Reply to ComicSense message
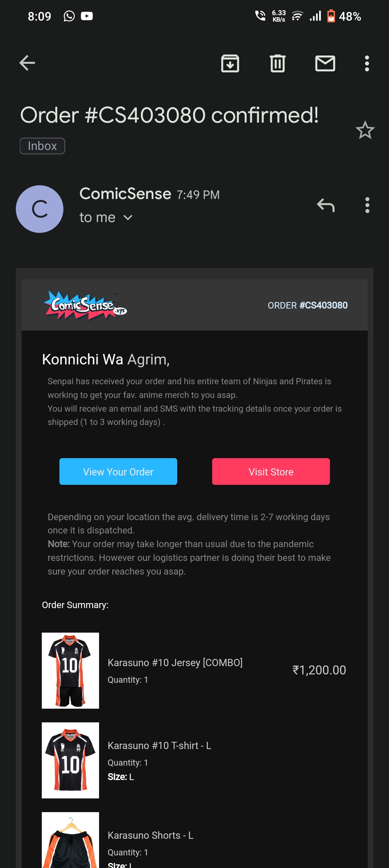 tap(326, 205)
